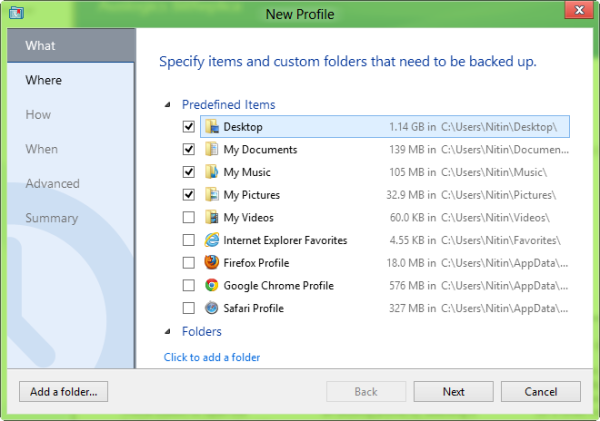Click the My Pictures folder icon
This screenshot has width=600, height=421.
[x=212, y=194]
